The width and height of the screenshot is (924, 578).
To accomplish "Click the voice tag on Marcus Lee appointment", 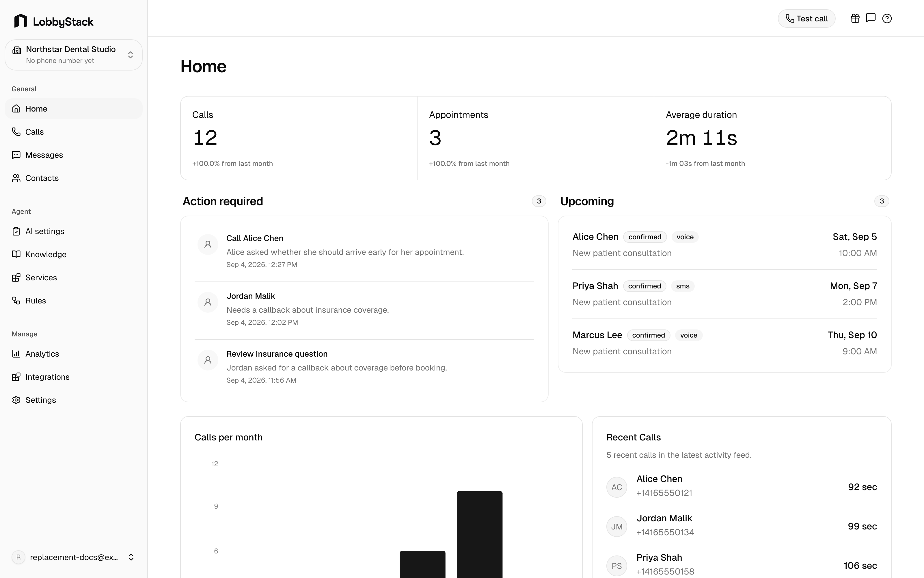I will click(x=688, y=335).
